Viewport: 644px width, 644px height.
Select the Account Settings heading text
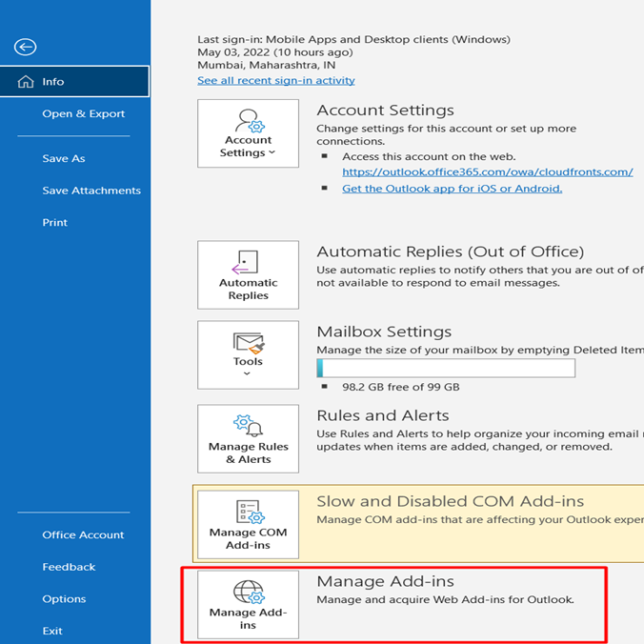pos(385,111)
